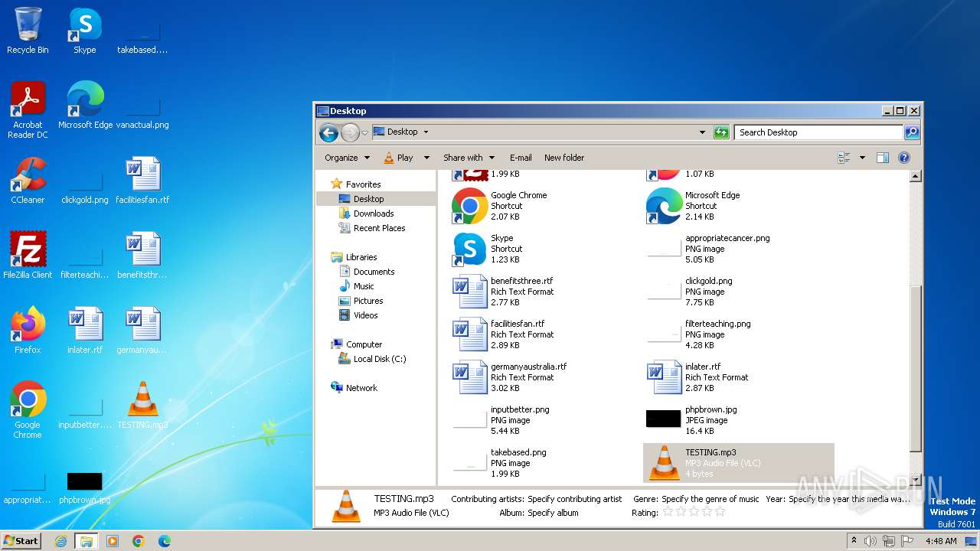This screenshot has height=551, width=980.
Task: Select Google Chrome desktop shortcut
Action: (28, 410)
